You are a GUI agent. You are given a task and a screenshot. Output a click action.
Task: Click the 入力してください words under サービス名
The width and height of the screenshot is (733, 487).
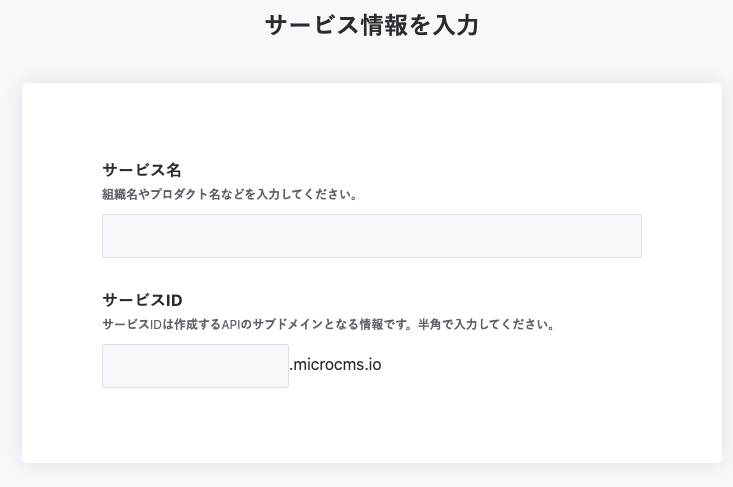point(306,194)
